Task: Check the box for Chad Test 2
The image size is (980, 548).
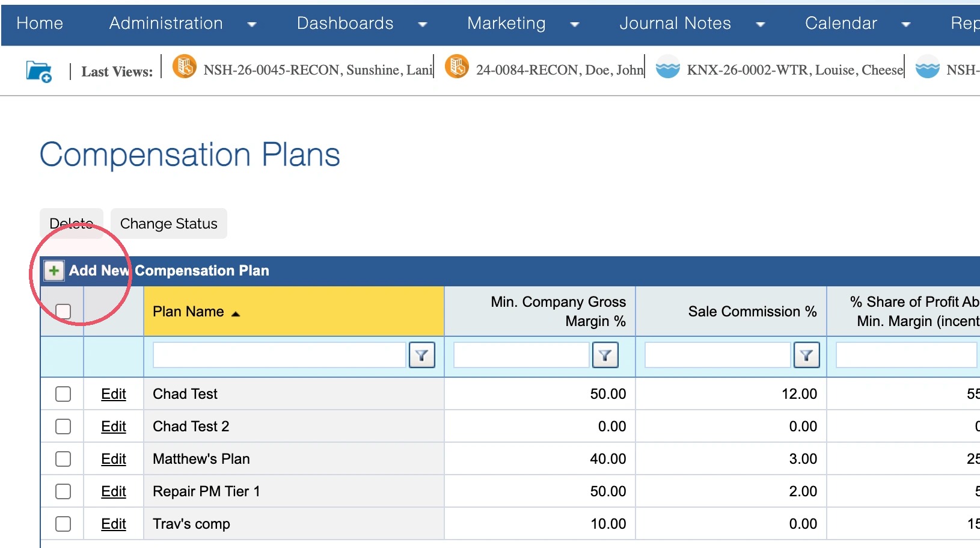Action: [x=63, y=426]
